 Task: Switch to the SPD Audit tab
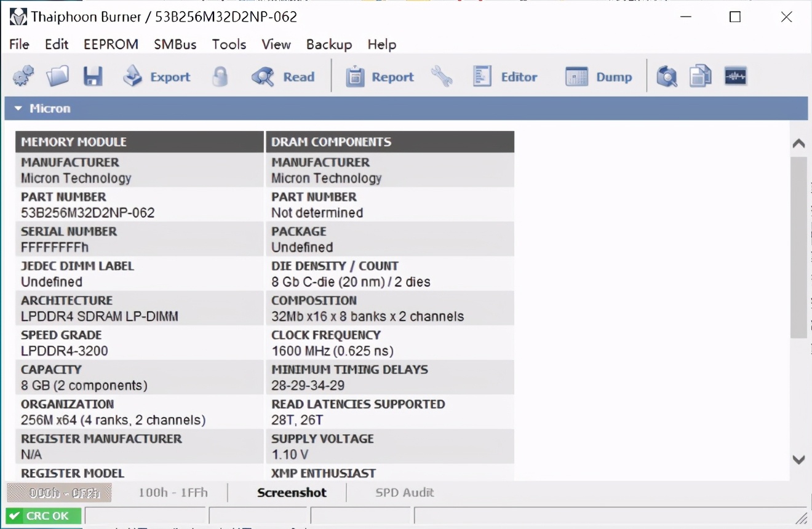404,493
